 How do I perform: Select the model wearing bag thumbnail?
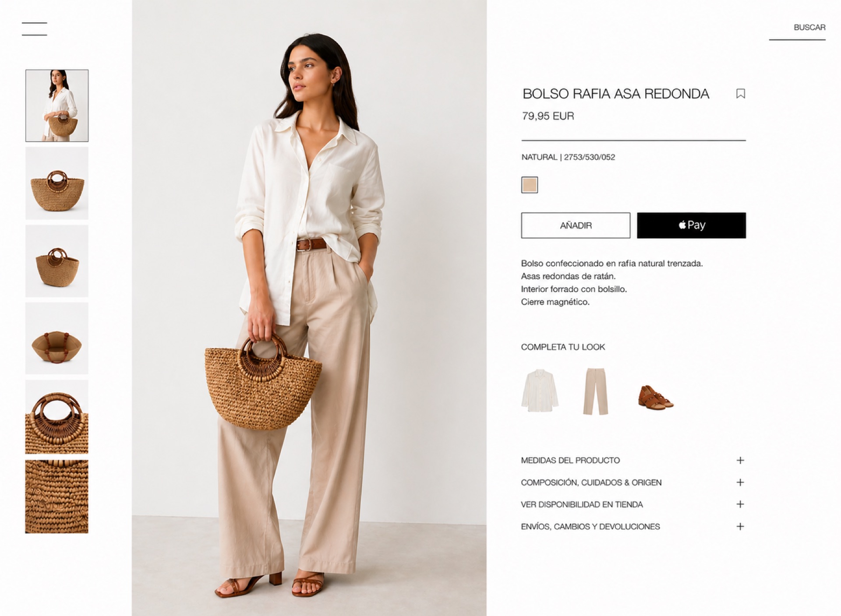tap(57, 106)
